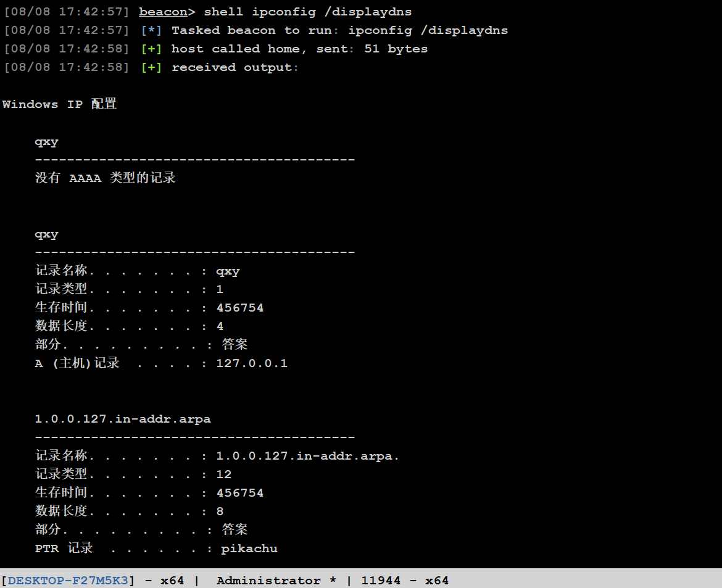Click the 记录类型 value '12'
Screen dimensions: 722x588
(224, 474)
